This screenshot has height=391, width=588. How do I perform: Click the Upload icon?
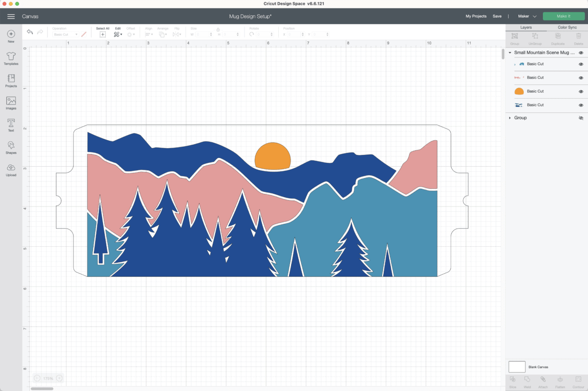pos(11,169)
